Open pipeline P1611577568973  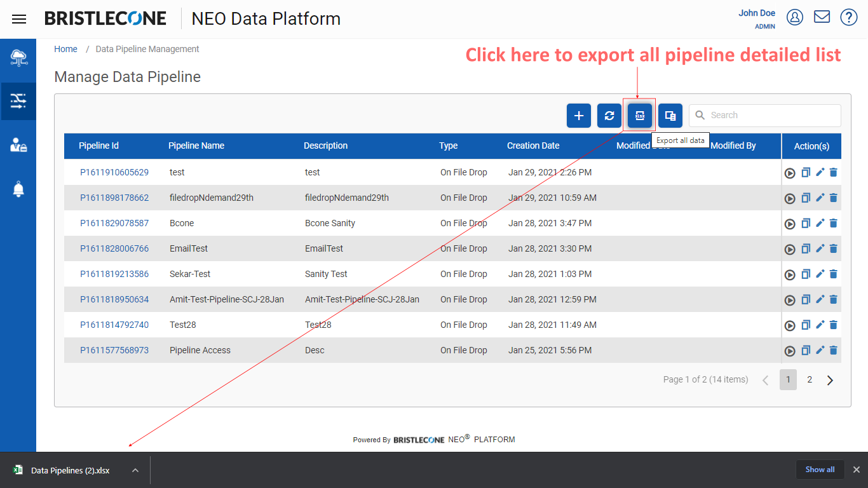[x=114, y=350]
